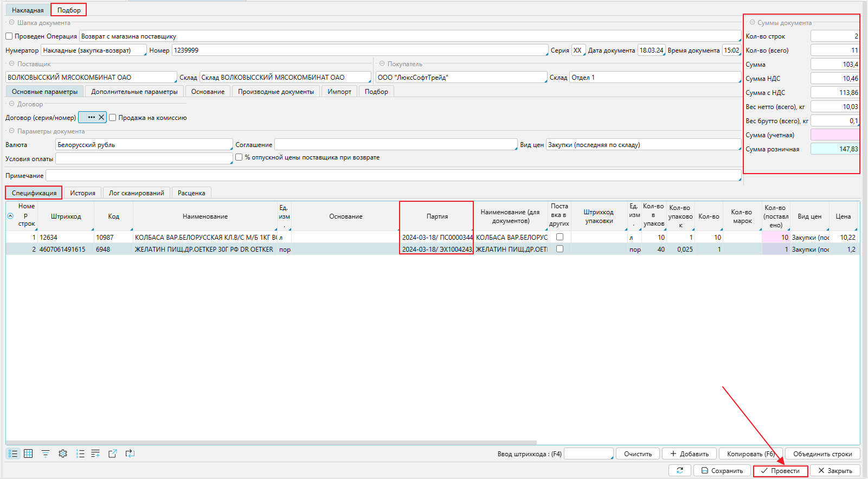
Task: Click the barcode input field (F4)
Action: pyautogui.click(x=588, y=454)
